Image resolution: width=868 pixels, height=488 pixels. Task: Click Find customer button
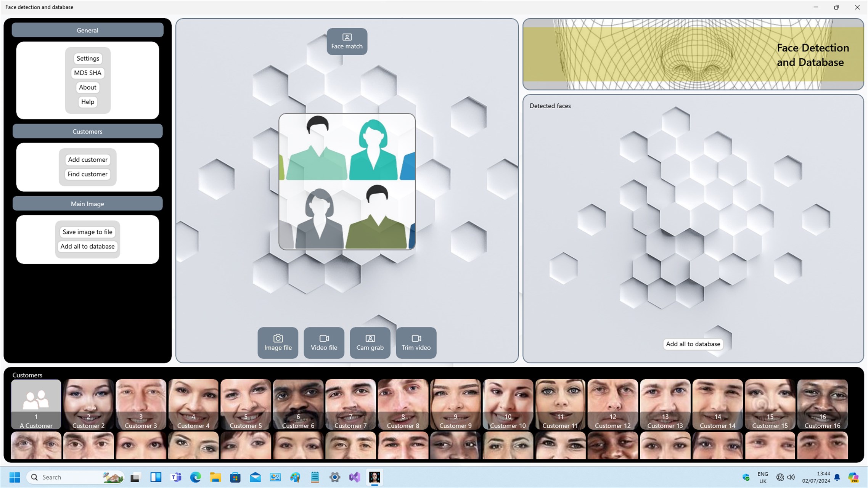[88, 174]
